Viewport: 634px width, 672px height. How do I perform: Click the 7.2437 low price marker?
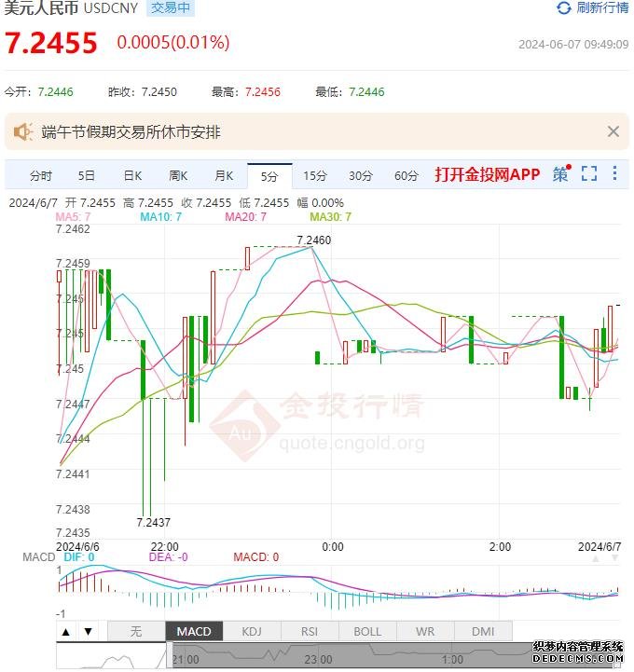pyautogui.click(x=154, y=523)
